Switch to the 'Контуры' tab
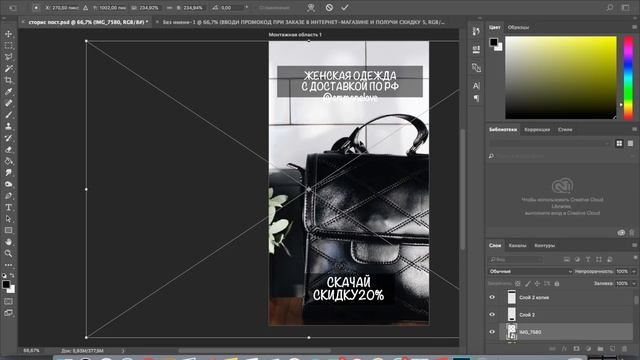This screenshot has width=640, height=360. (544, 246)
